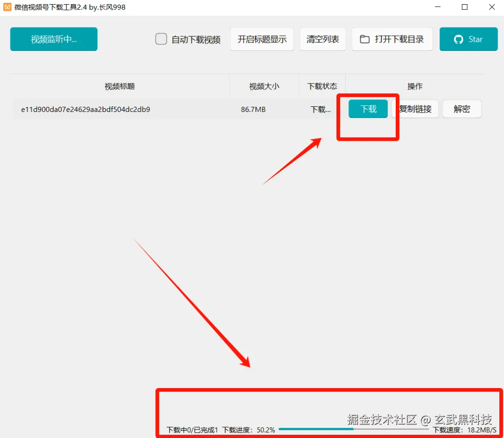The image size is (504, 438).
Task: Enable the 自动下载视频 checkbox
Action: [x=161, y=39]
